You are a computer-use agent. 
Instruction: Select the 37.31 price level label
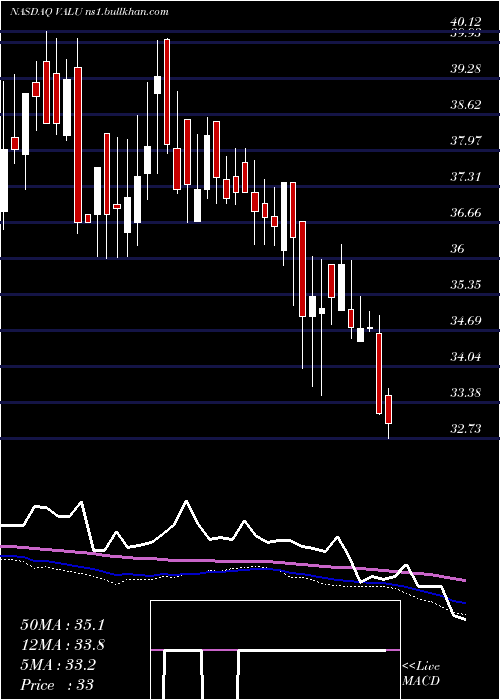click(466, 177)
